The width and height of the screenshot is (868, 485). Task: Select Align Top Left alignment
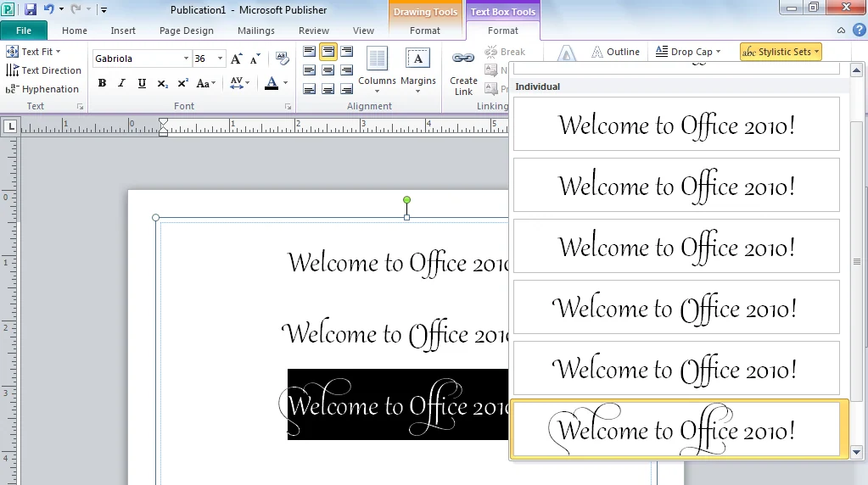(x=310, y=52)
